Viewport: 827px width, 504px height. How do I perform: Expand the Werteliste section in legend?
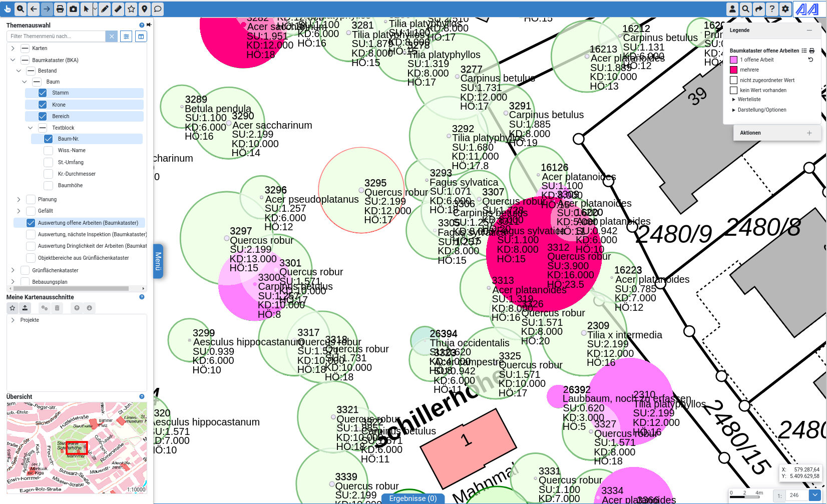[734, 100]
